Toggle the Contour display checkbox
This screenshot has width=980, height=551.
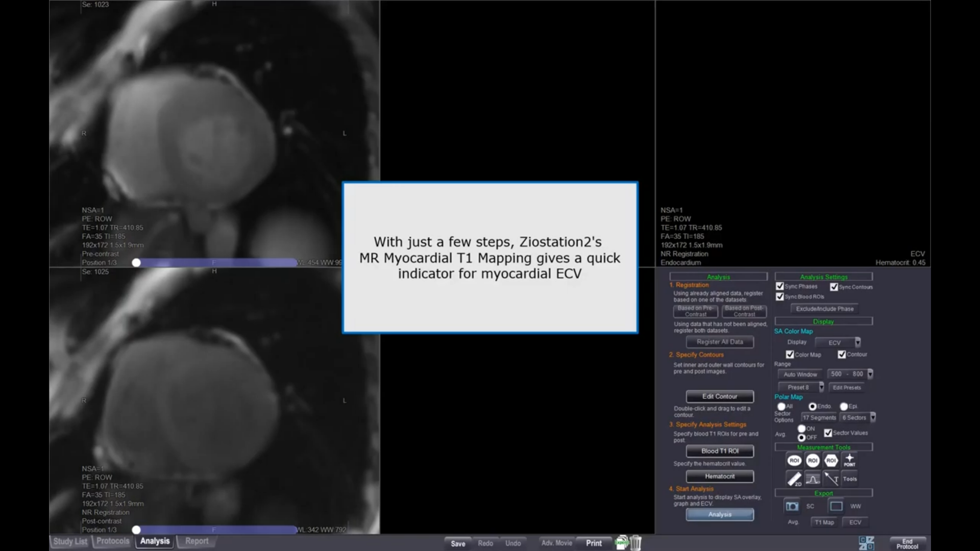842,354
